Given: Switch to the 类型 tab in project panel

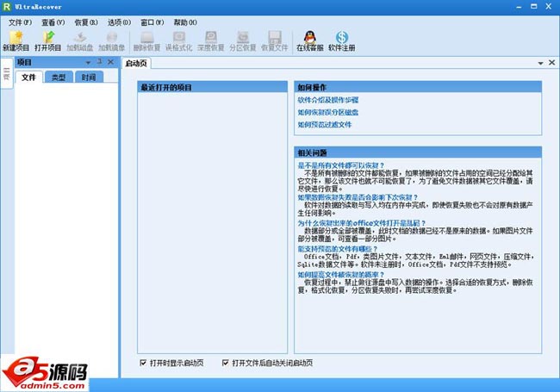Looking at the screenshot, I should point(59,78).
